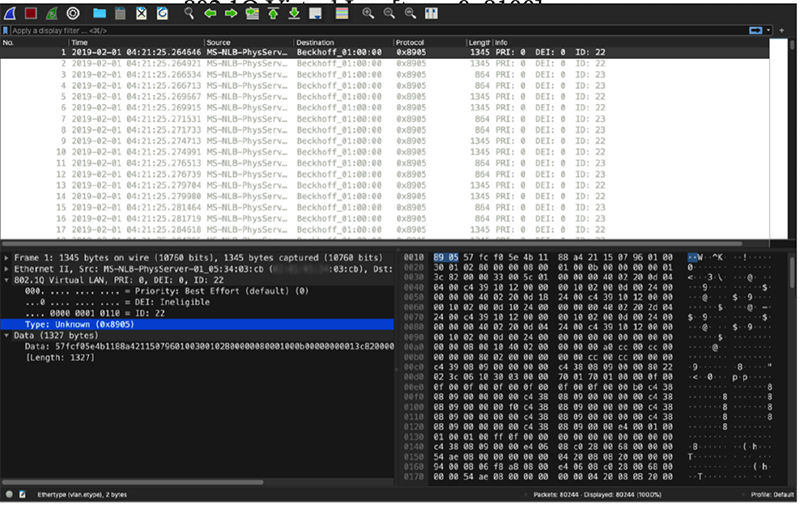
Task: Click the resize columns to fit icon
Action: click(x=431, y=13)
